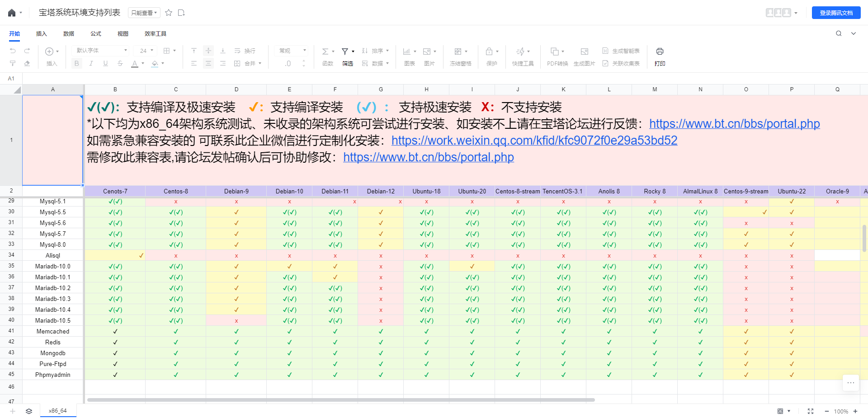Viewport: 868px width, 418px height.
Task: Click the protect lock icon
Action: tap(489, 51)
